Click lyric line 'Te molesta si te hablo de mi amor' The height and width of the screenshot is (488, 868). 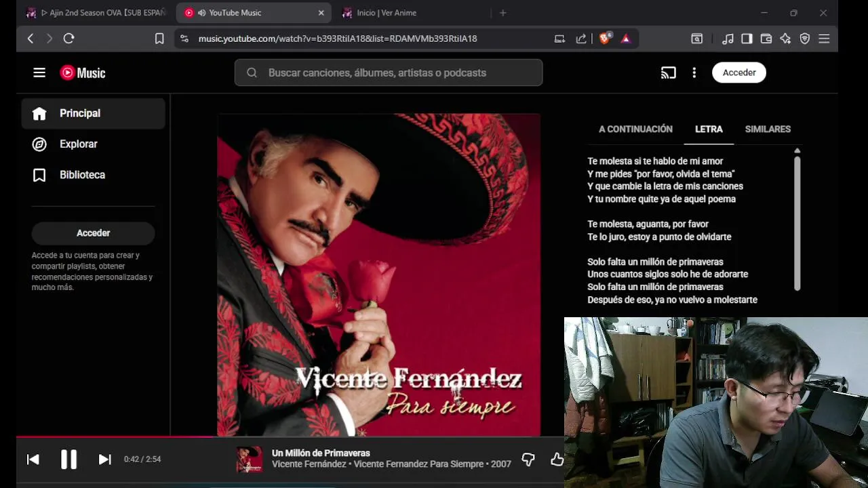pyautogui.click(x=655, y=161)
